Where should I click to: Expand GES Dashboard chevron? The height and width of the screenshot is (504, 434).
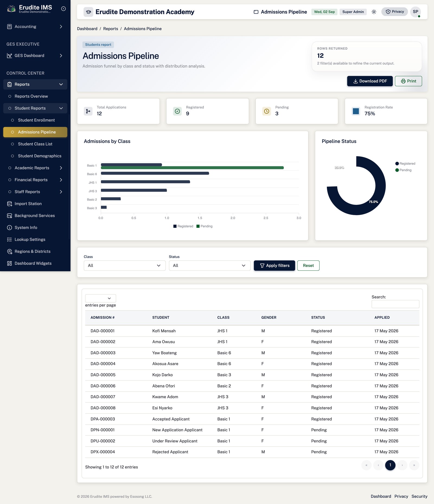coord(61,56)
